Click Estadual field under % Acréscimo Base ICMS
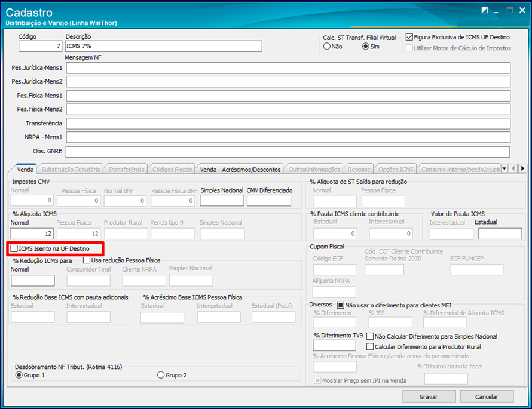 [x=162, y=317]
